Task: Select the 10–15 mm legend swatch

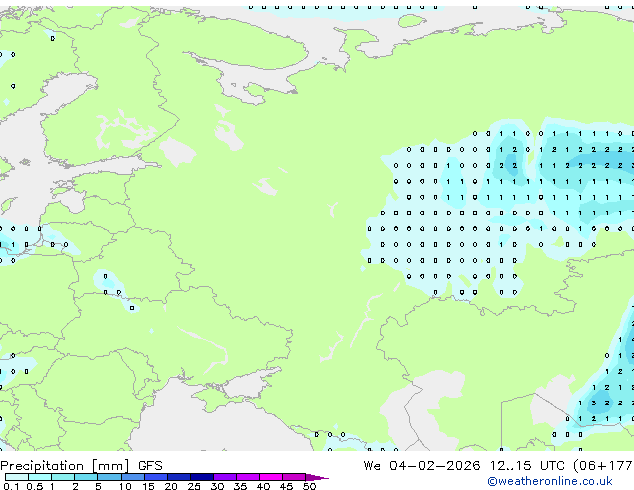Action: point(133,477)
